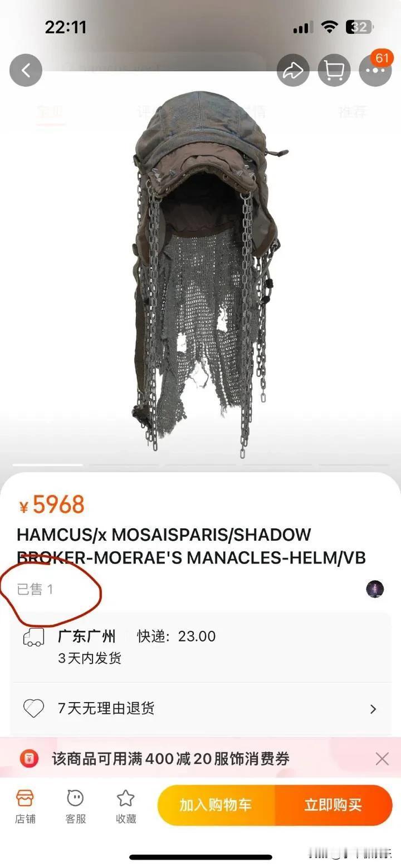Select the second image carousel indicator
Image resolution: width=401 pixels, height=868 pixels.
pyautogui.click(x=124, y=464)
